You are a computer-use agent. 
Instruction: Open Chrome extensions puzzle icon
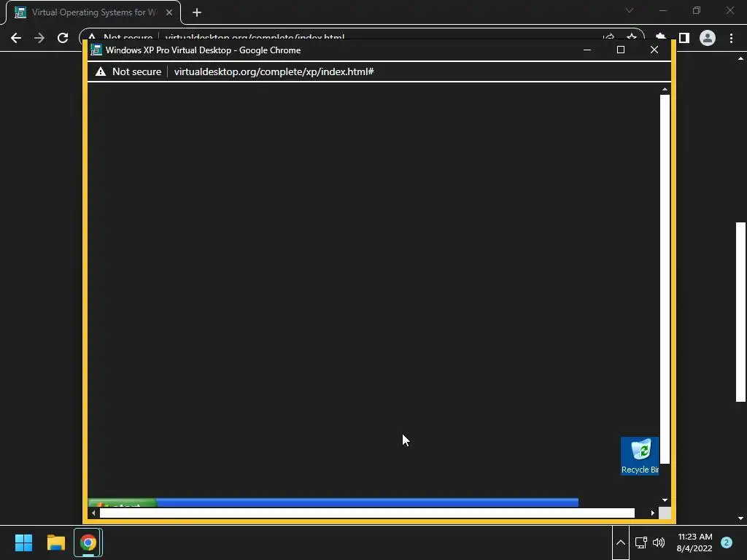[660, 36]
